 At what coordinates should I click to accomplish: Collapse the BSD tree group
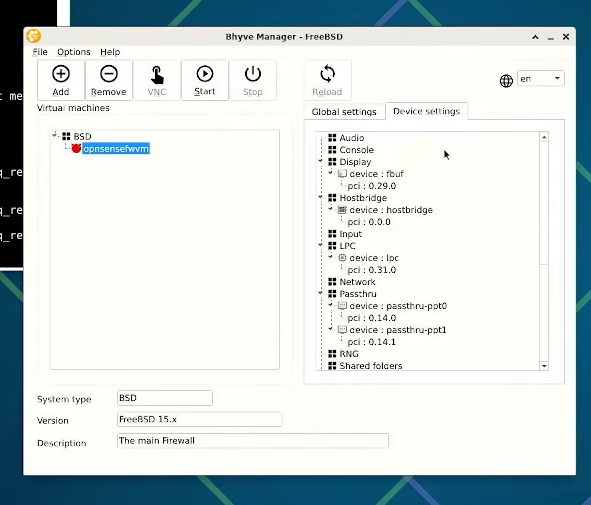(x=55, y=135)
